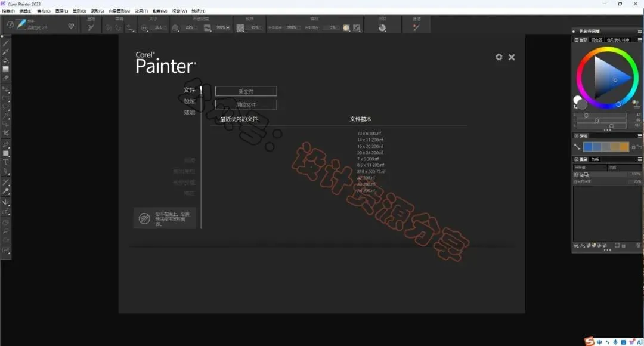Click the delete layer trash icon
Screen dimensions: 644x346
click(x=638, y=245)
